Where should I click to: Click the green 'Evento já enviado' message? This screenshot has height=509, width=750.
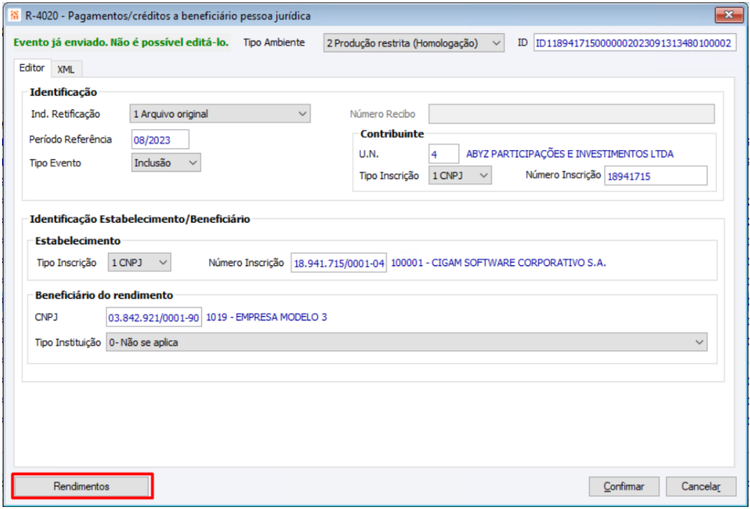pos(121,42)
